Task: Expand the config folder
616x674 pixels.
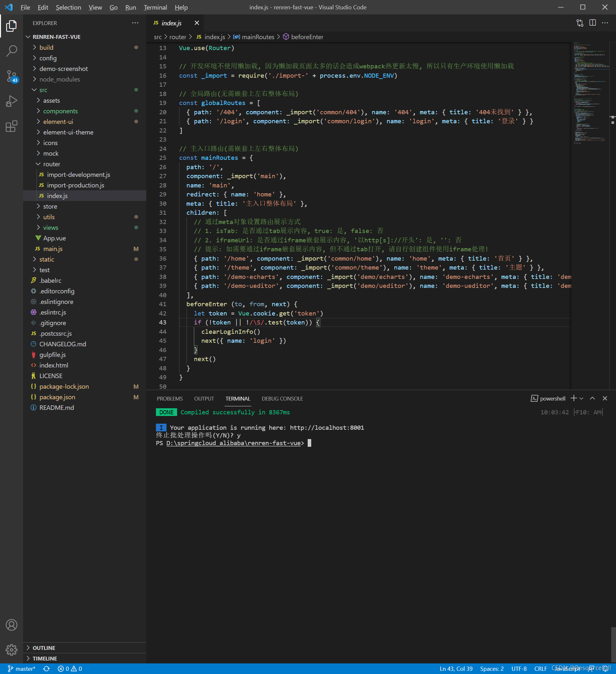Action: [85, 58]
